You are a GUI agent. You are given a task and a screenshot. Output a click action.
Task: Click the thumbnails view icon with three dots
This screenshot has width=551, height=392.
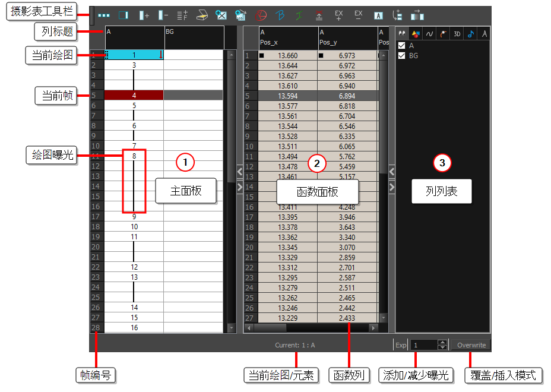tap(104, 15)
